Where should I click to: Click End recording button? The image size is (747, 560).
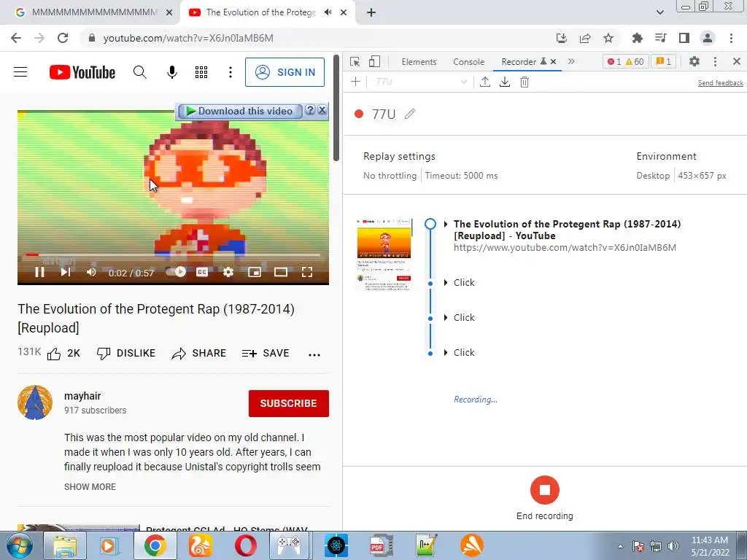(x=544, y=490)
